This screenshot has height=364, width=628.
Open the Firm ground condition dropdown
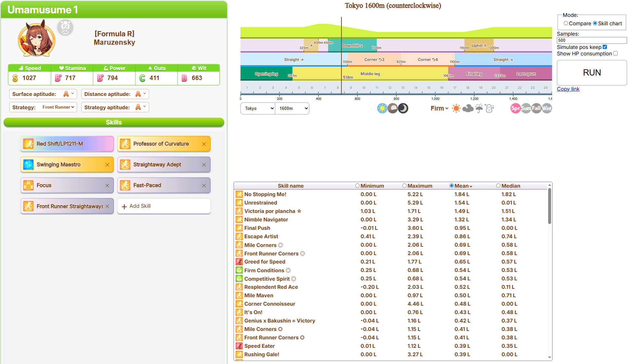coord(439,108)
